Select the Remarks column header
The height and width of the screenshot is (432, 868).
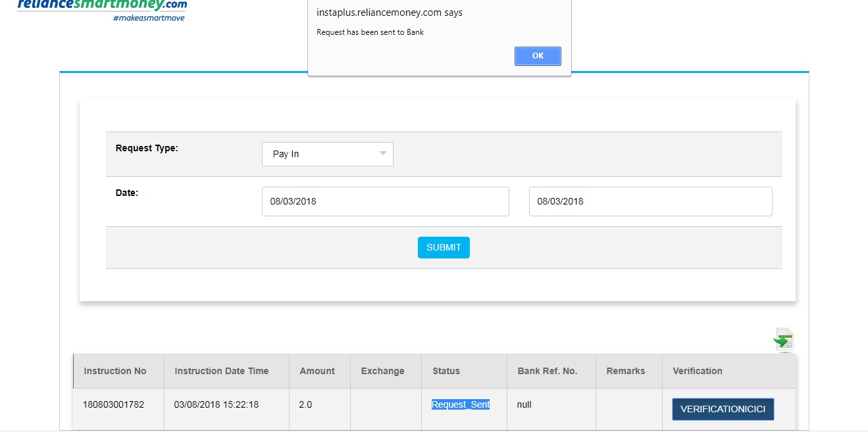point(625,371)
